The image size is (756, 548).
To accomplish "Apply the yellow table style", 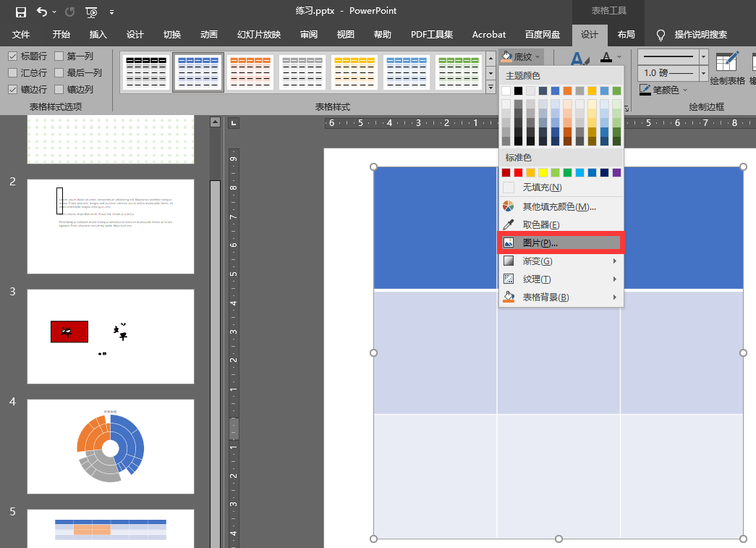I will [354, 72].
